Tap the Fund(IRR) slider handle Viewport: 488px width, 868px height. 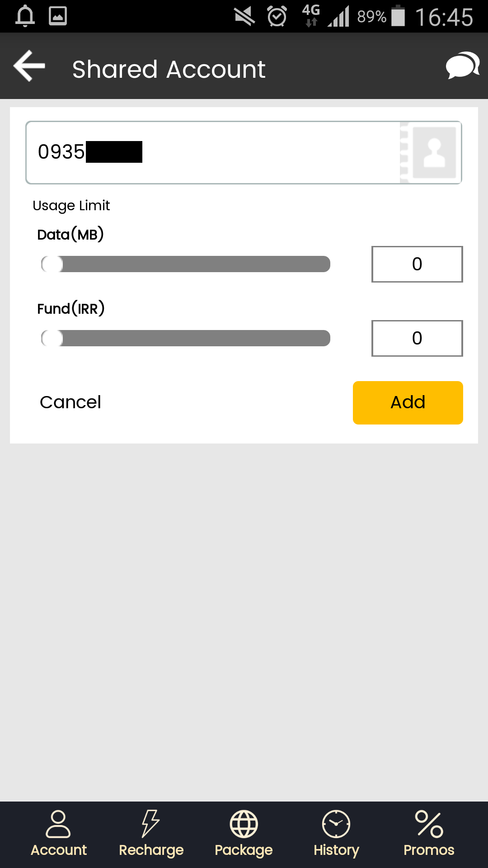pyautogui.click(x=52, y=338)
